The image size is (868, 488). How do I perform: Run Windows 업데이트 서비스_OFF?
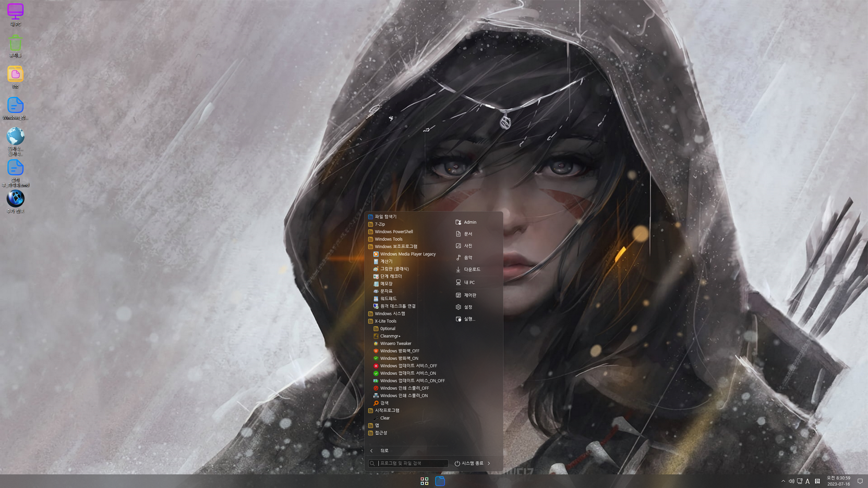coord(405,366)
